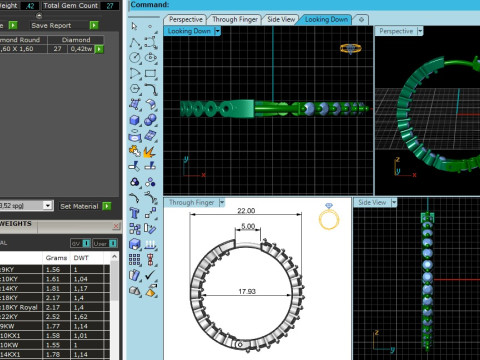Open the Looking Down viewport dropdown
Image resolution: width=480 pixels, height=360 pixels.
tap(218, 31)
